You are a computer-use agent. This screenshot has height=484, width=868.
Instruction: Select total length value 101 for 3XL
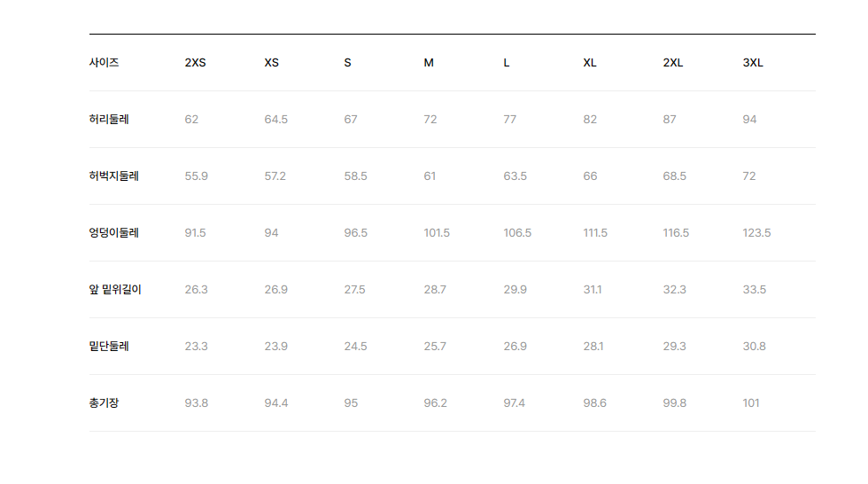(x=751, y=403)
